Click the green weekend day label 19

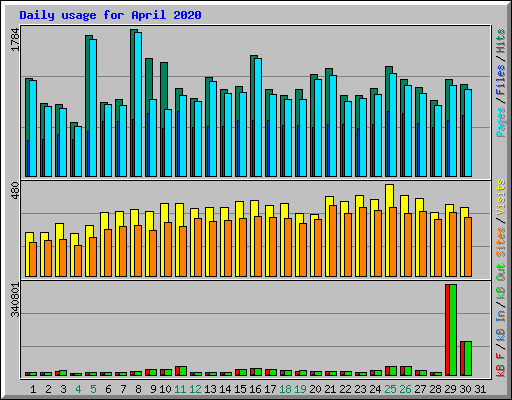(300, 389)
